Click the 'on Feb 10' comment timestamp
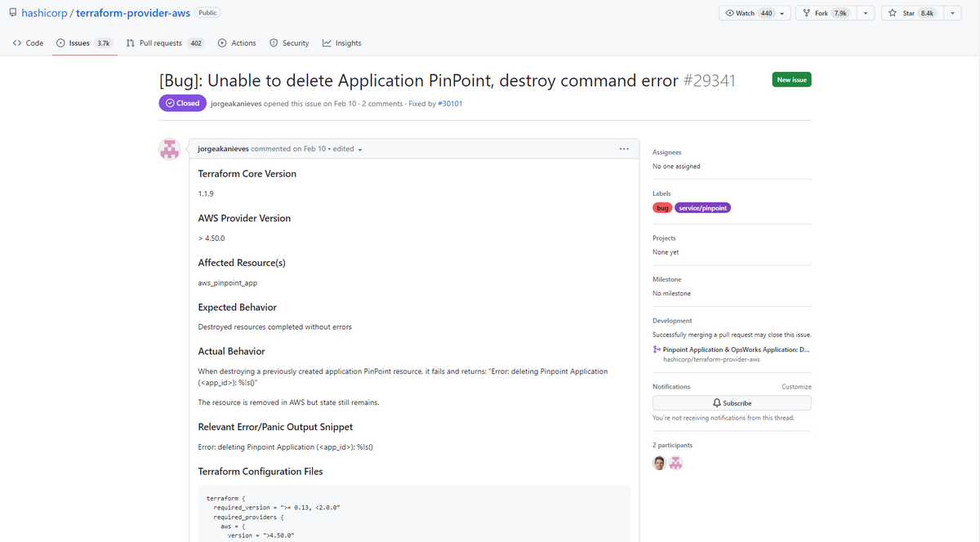 (310, 149)
